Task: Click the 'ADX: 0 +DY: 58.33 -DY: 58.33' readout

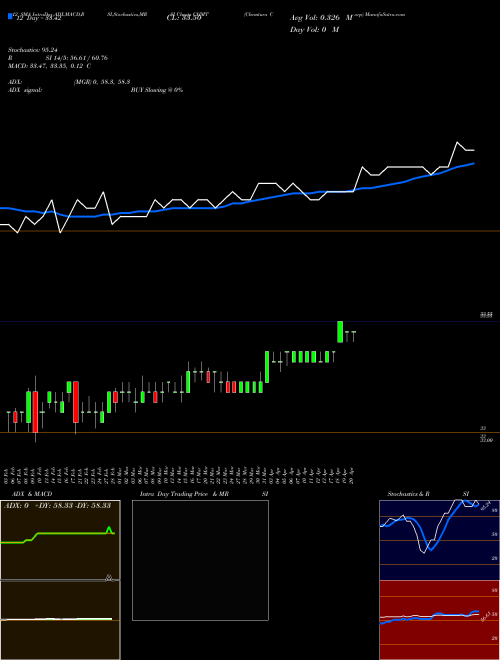Action: pyautogui.click(x=57, y=505)
